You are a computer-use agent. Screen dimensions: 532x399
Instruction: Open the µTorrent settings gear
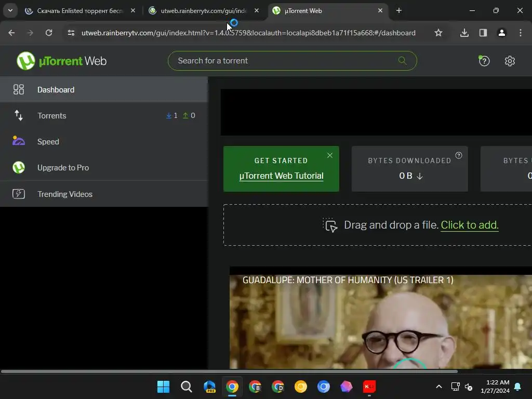pos(510,61)
